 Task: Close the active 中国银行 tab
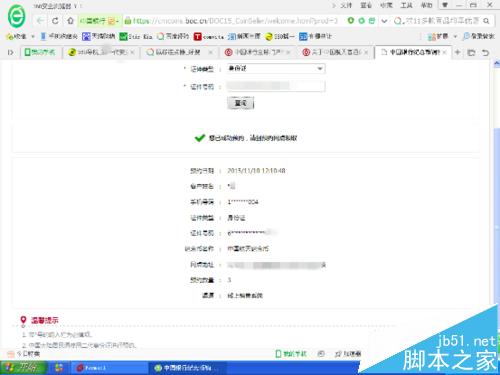click(x=444, y=52)
